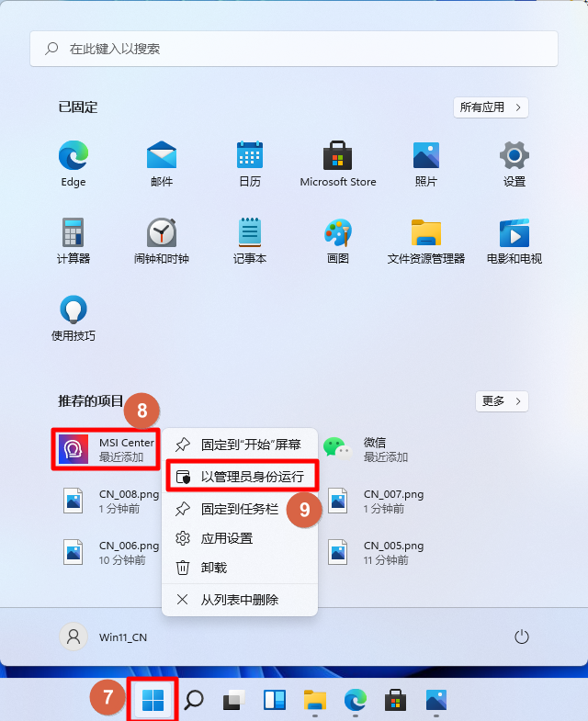Viewport: 588px width, 721px height.
Task: Open Widgets panel on taskbar
Action: [275, 700]
